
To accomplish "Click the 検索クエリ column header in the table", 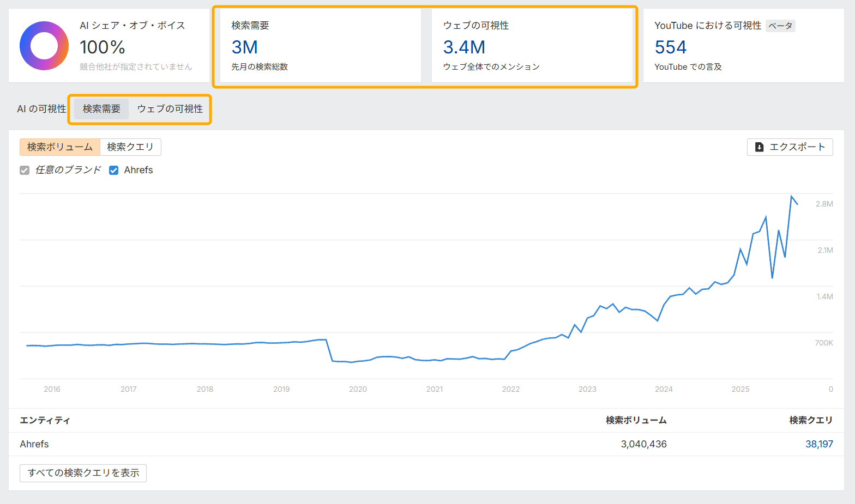I will [811, 420].
